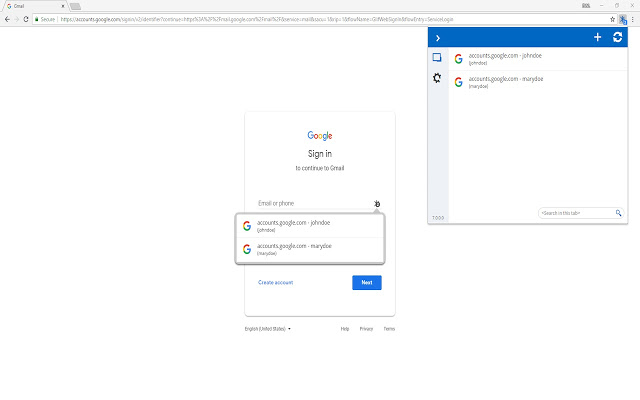Click the address bar URL
This screenshot has height=400, width=640.
(257, 19)
